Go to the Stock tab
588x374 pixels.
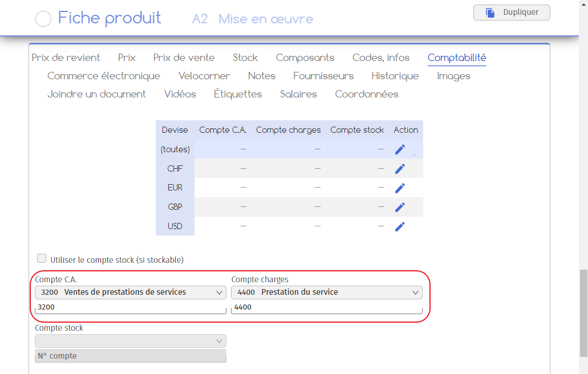(245, 58)
